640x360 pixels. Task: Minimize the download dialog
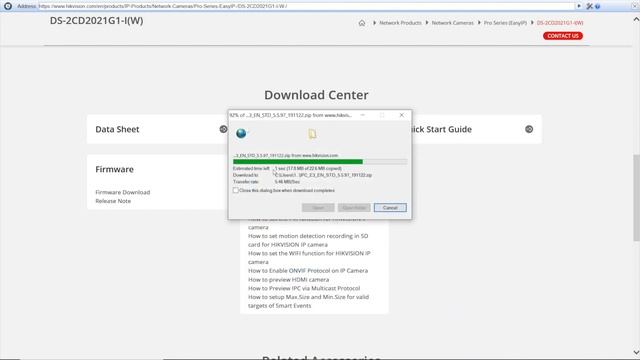coord(362,115)
